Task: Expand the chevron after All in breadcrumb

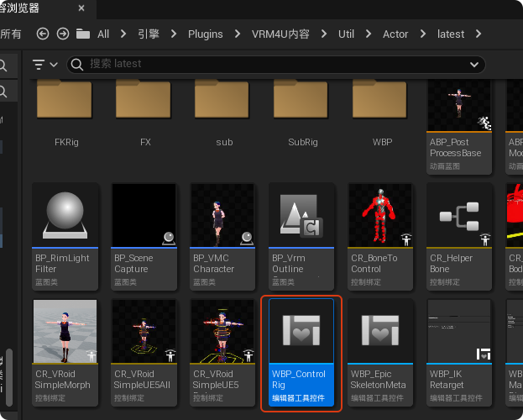Action: [123, 34]
